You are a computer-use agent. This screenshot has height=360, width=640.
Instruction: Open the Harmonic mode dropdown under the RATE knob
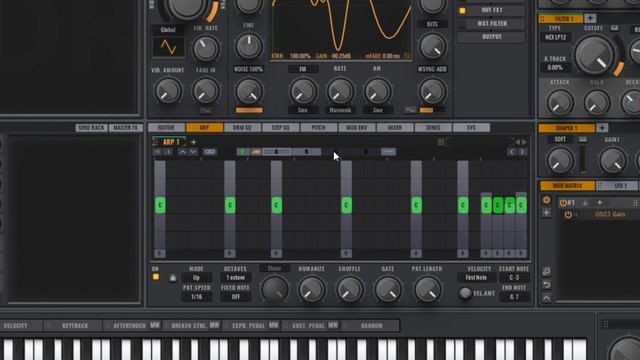point(340,110)
